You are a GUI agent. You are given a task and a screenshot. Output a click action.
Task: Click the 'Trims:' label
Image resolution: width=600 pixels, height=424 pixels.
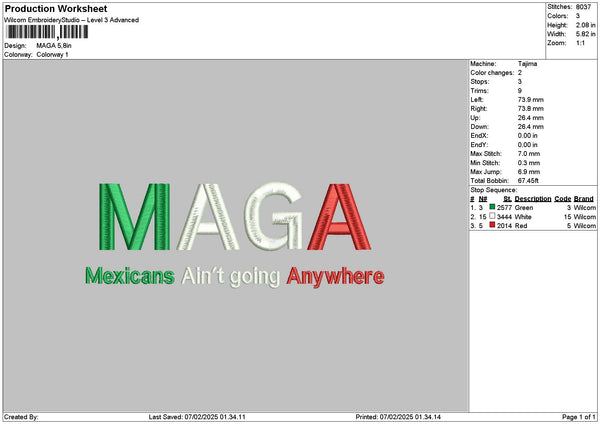479,91
